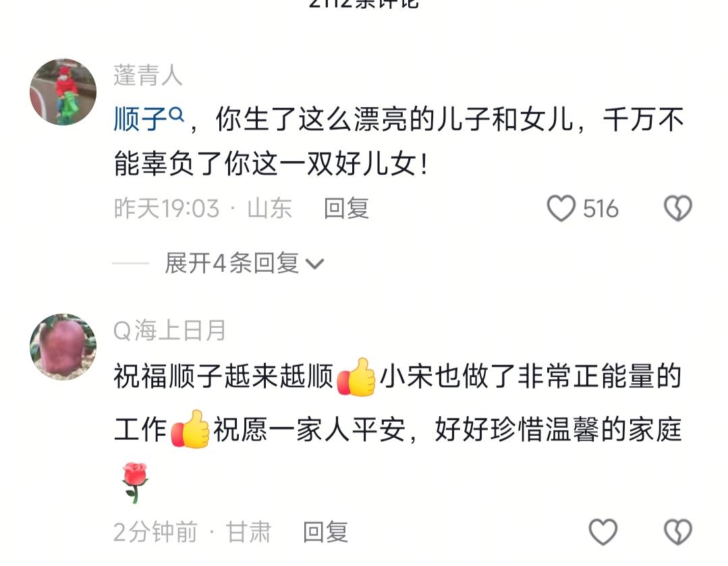The width and height of the screenshot is (728, 566).
Task: Open username 蓬青人 profile
Action: [148, 75]
